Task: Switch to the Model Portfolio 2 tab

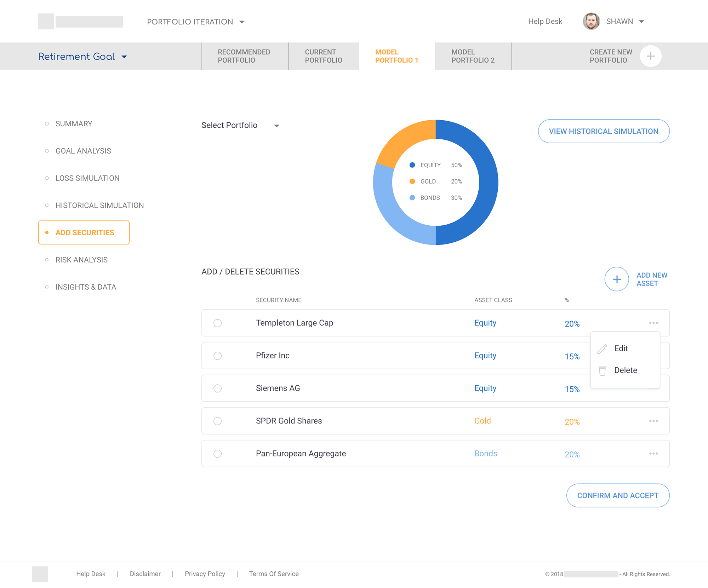Action: (x=473, y=56)
